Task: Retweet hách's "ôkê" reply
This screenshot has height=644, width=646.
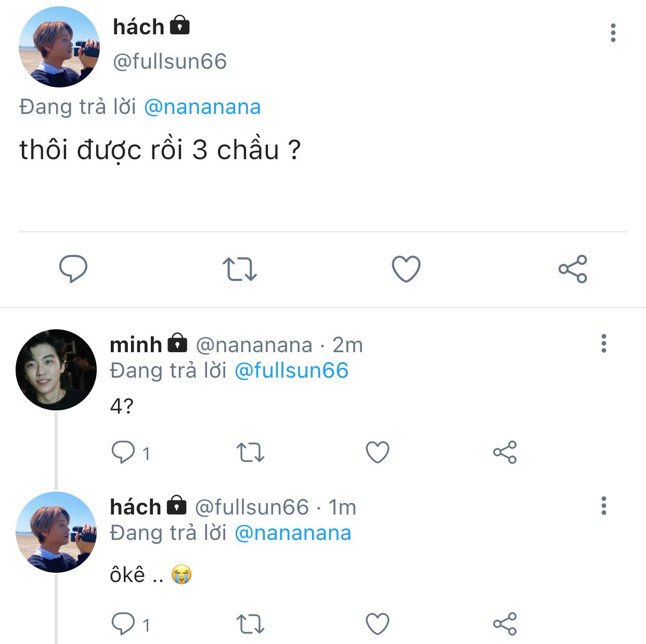Action: [x=251, y=624]
